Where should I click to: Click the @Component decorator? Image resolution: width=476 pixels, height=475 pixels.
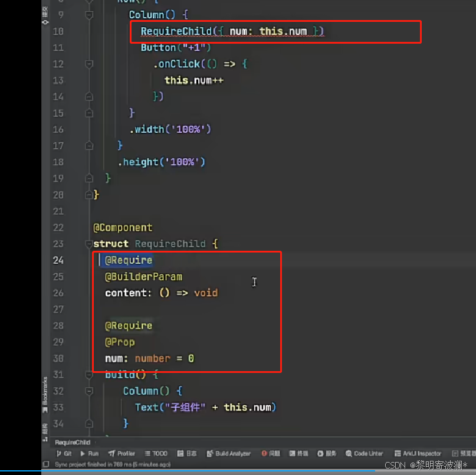(x=123, y=228)
